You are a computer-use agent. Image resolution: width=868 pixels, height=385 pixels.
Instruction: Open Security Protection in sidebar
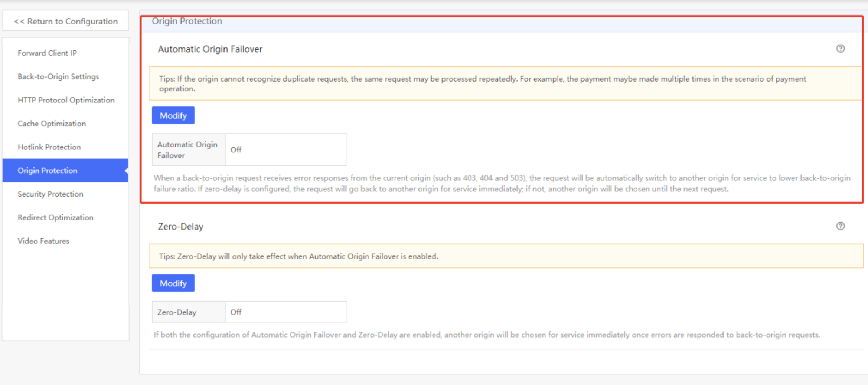[50, 194]
